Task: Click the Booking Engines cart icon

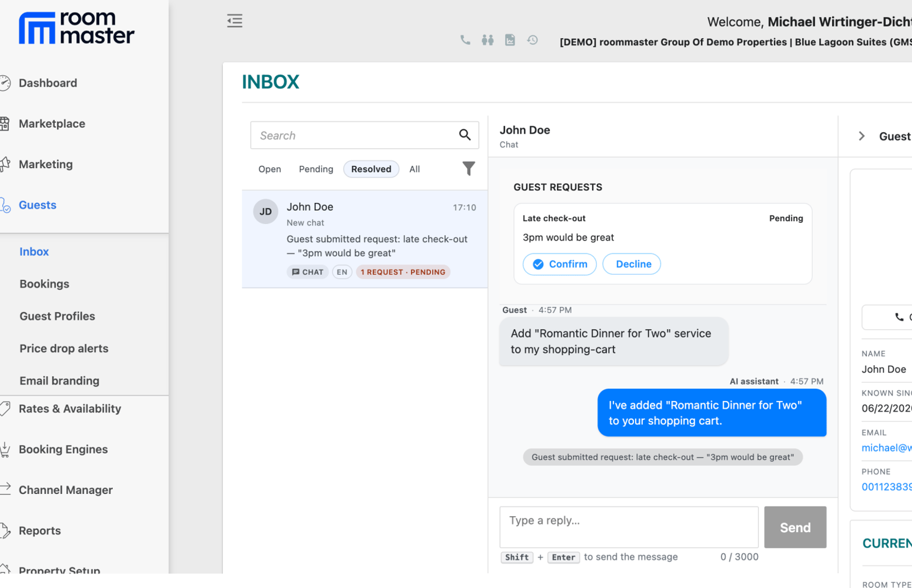Action: click(5, 450)
